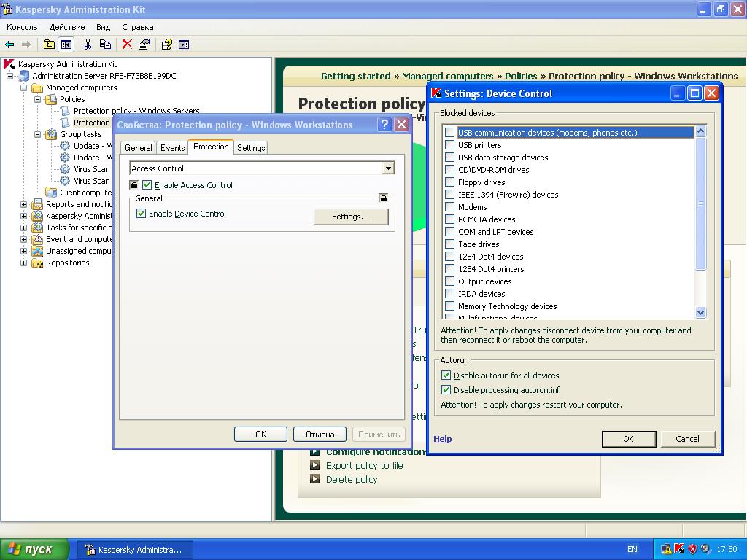Switch to the Events tab
The height and width of the screenshot is (560, 747).
coord(172,147)
